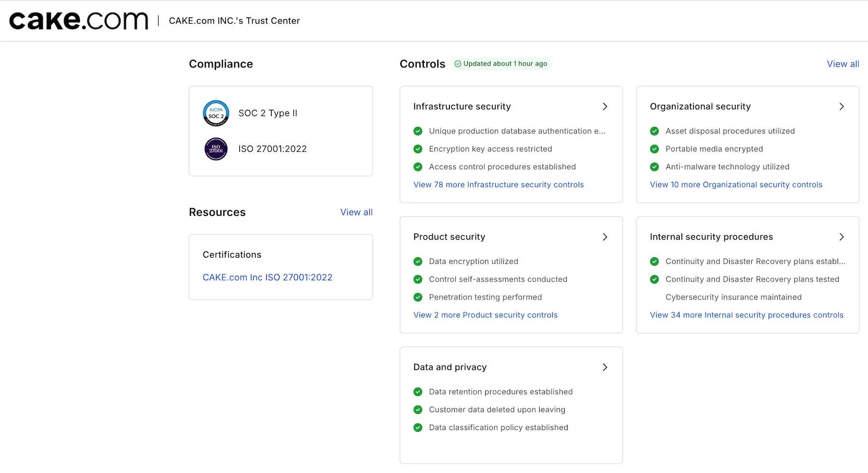View 10 more Organizational security controls
868x473 pixels.
(736, 185)
